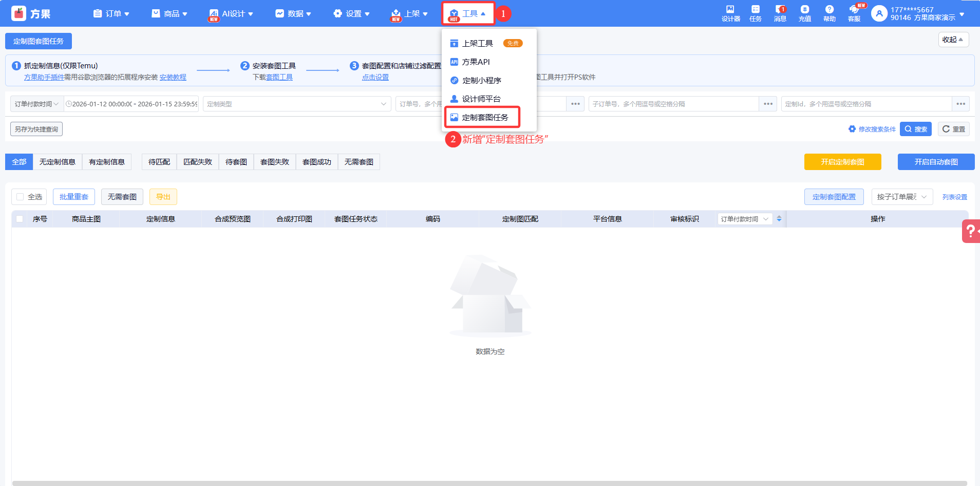The height and width of the screenshot is (486, 980).
Task: Open the 任务 tasks icon
Action: tap(755, 13)
